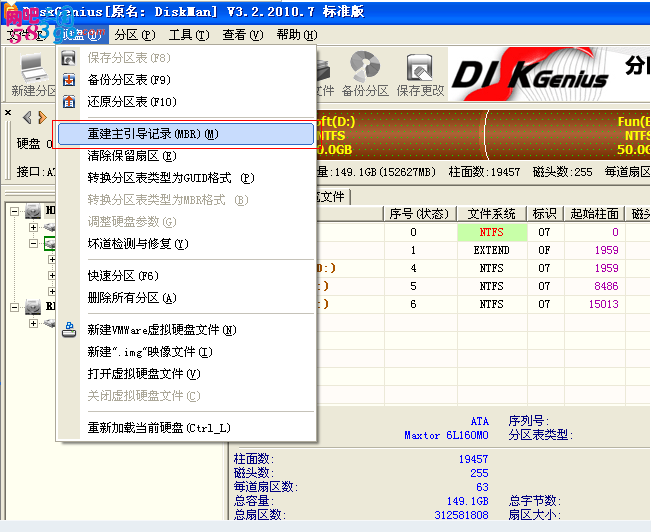Collapse the HD disk tree node

point(15,211)
